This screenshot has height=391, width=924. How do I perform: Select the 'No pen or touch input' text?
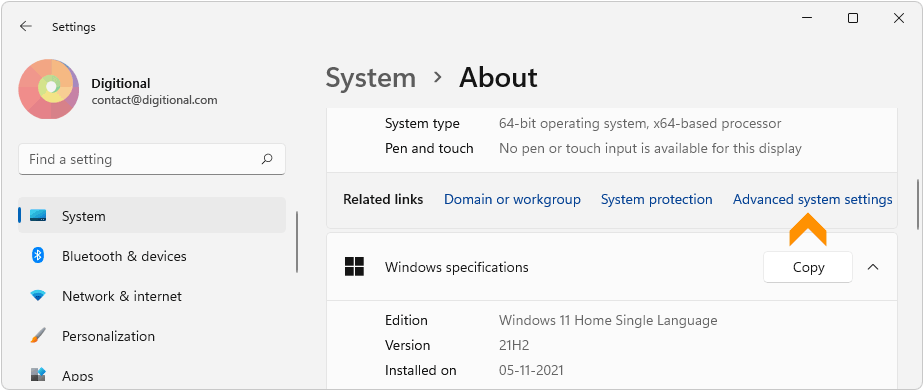(650, 148)
